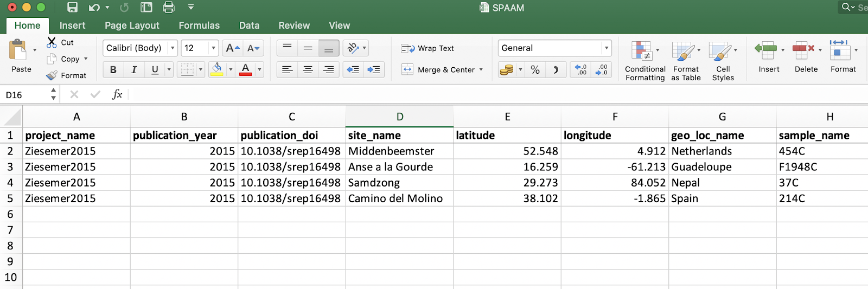Open the number format General dropdown
The height and width of the screenshot is (289, 868).
(x=607, y=48)
